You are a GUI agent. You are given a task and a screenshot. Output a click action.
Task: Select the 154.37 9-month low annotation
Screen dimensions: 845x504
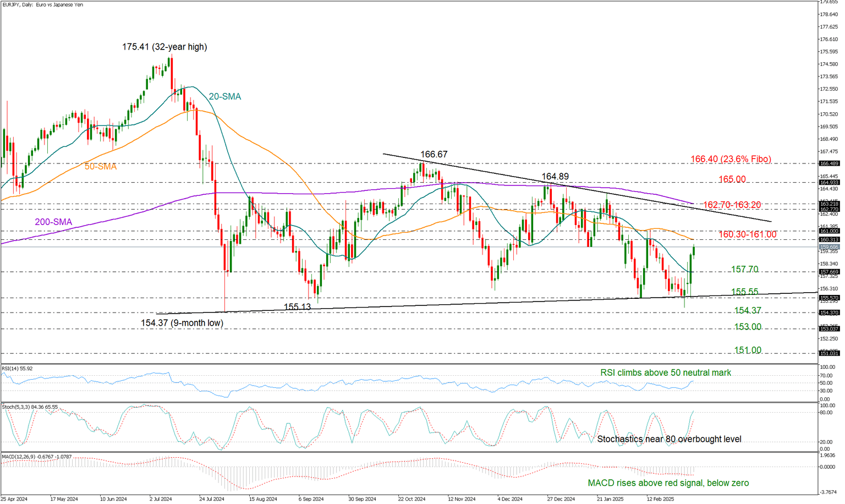coord(182,323)
